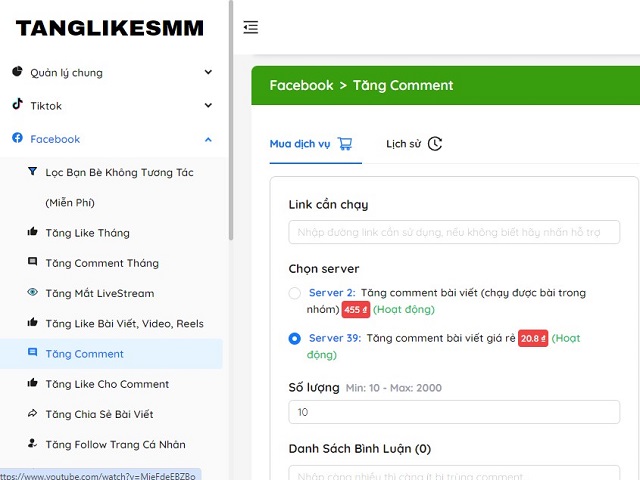
Task: Select Server 2 radio button
Action: tap(295, 293)
